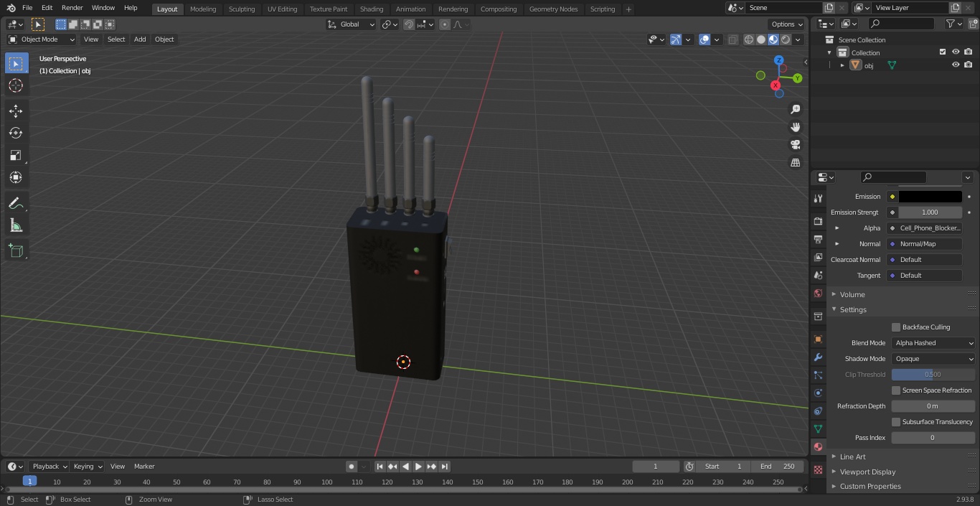980x506 pixels.
Task: Jump to the end frame
Action: pos(444,467)
